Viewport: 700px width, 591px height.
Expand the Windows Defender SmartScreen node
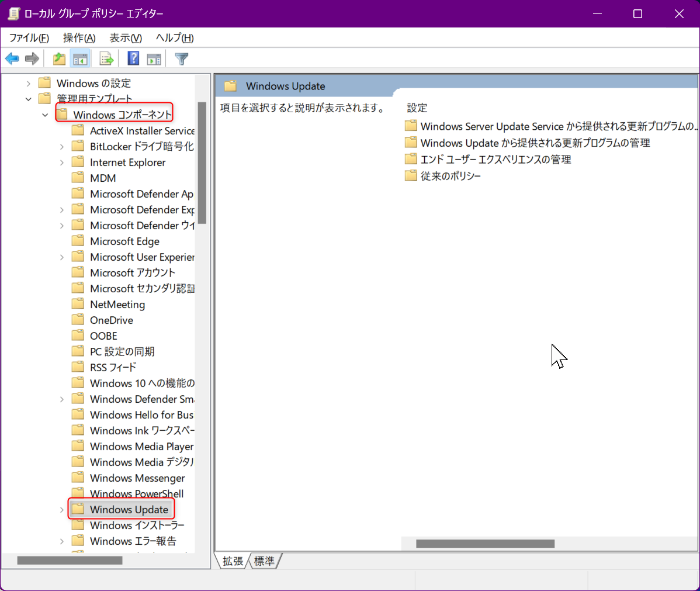click(x=62, y=399)
